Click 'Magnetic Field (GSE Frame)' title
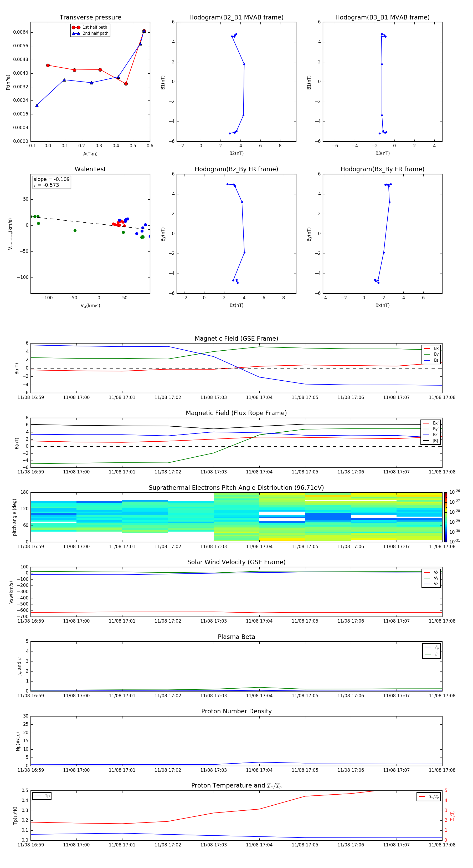Image resolution: width=473 pixels, height=868 pixels. click(x=236, y=339)
